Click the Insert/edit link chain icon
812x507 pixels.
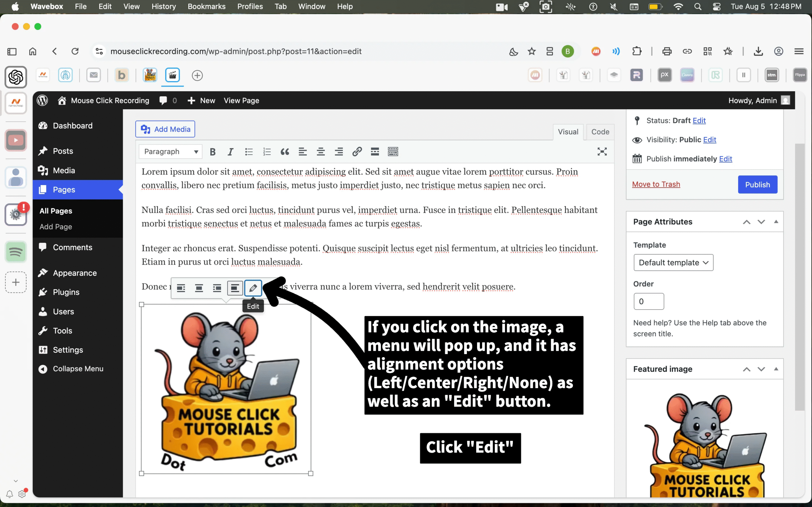(357, 152)
